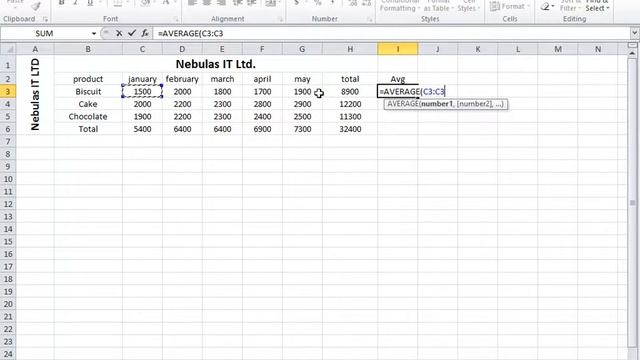Image resolution: width=640 pixels, height=360 pixels.
Task: Click the 'total' header cell
Action: tap(350, 79)
